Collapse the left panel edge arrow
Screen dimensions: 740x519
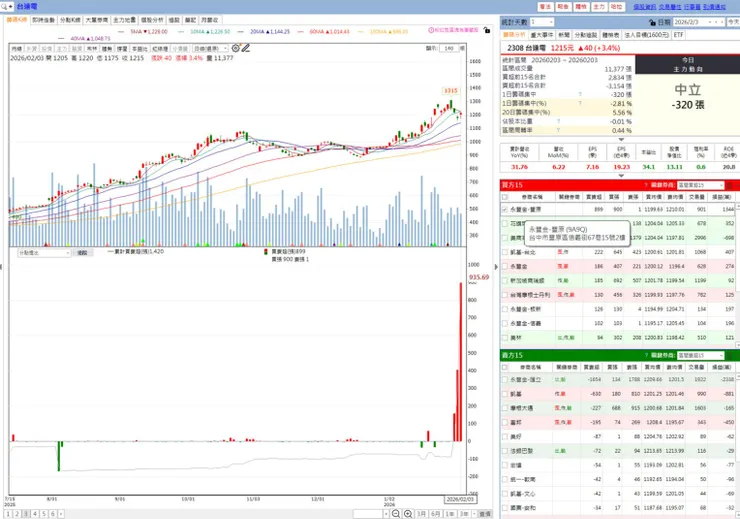pos(1,267)
